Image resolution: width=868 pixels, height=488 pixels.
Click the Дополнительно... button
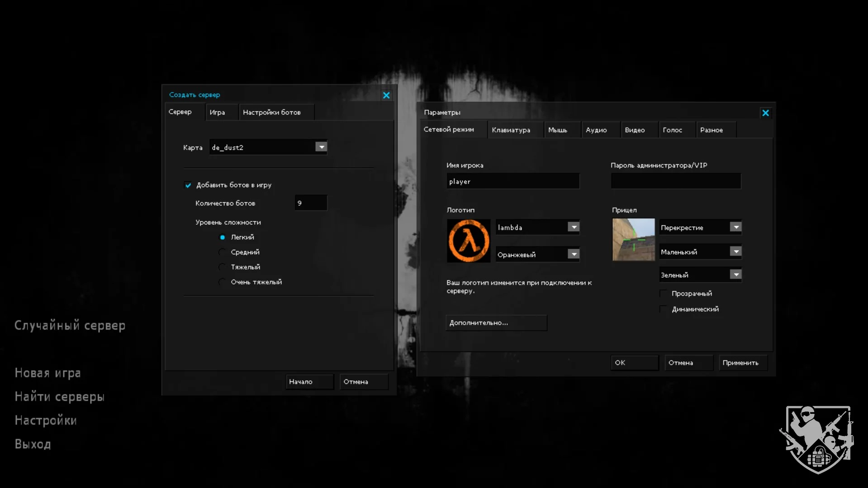pos(496,323)
